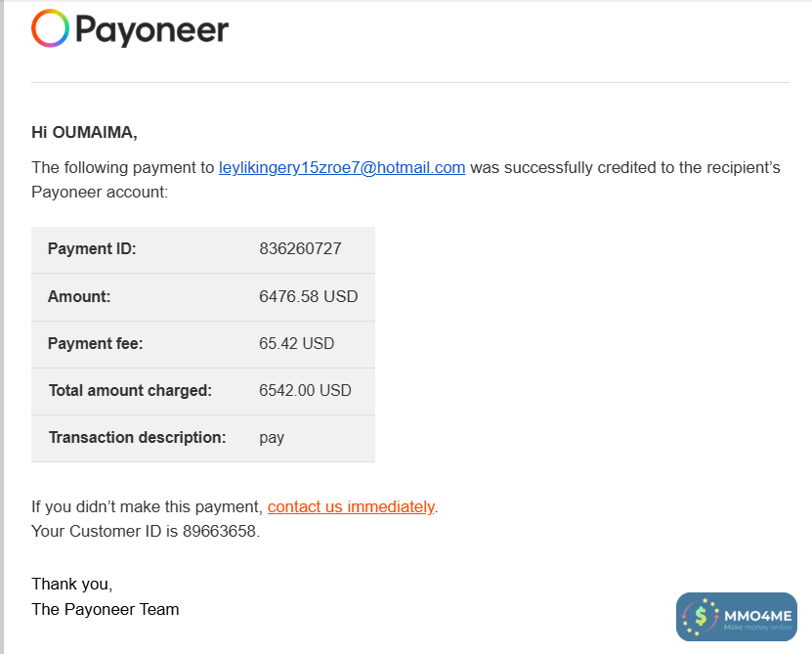Image resolution: width=812 pixels, height=654 pixels.
Task: Click the Customer ID number 89663658
Action: click(221, 532)
